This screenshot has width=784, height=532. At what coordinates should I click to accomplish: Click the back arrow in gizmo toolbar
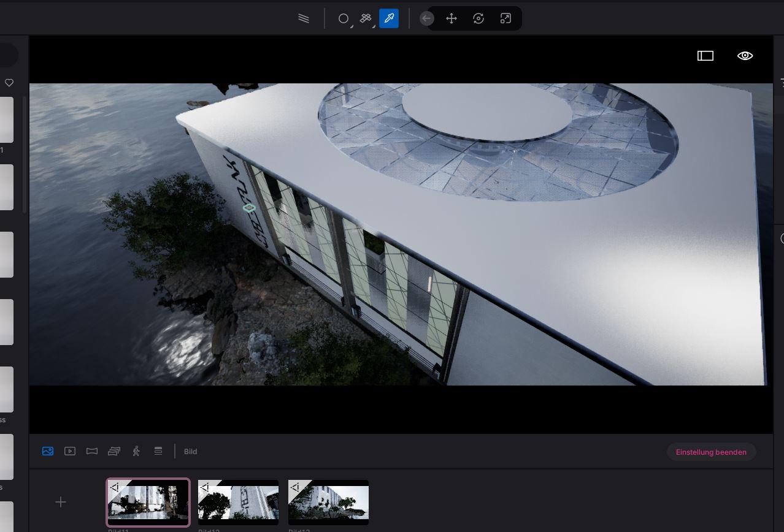point(427,18)
